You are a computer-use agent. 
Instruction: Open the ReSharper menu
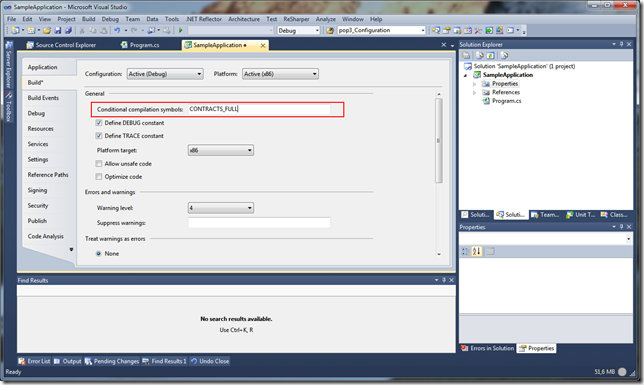pos(296,19)
